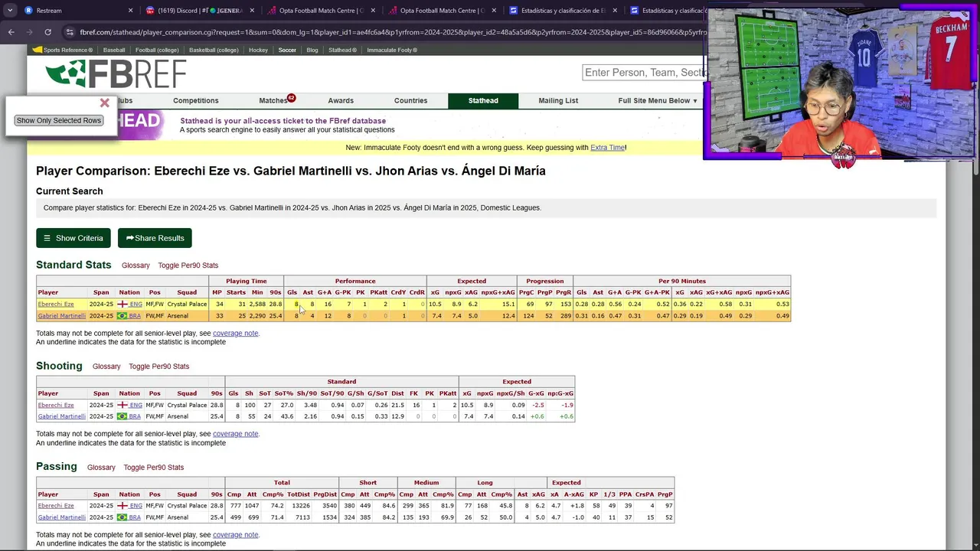Click Immaculate Footy in top bar
Viewport: 980px width, 551px height.
(x=392, y=50)
